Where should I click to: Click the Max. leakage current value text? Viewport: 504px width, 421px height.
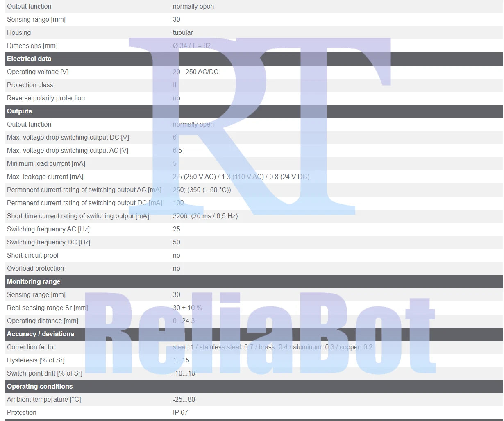click(x=241, y=177)
